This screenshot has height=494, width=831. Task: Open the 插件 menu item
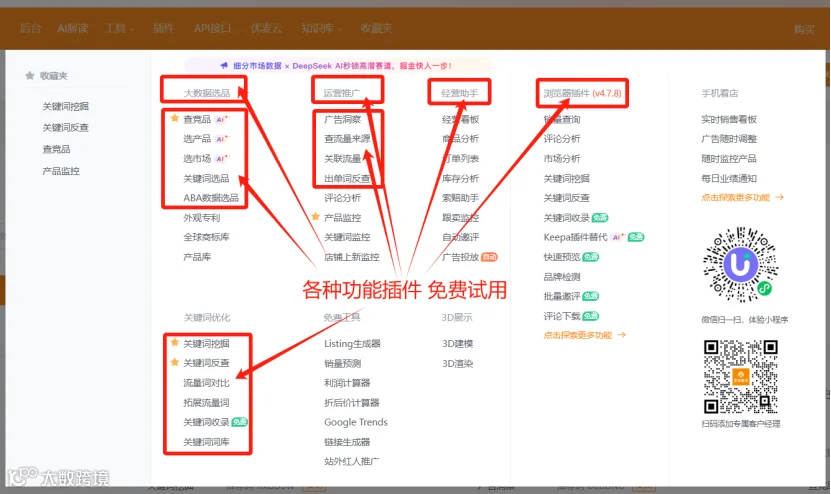click(x=163, y=29)
